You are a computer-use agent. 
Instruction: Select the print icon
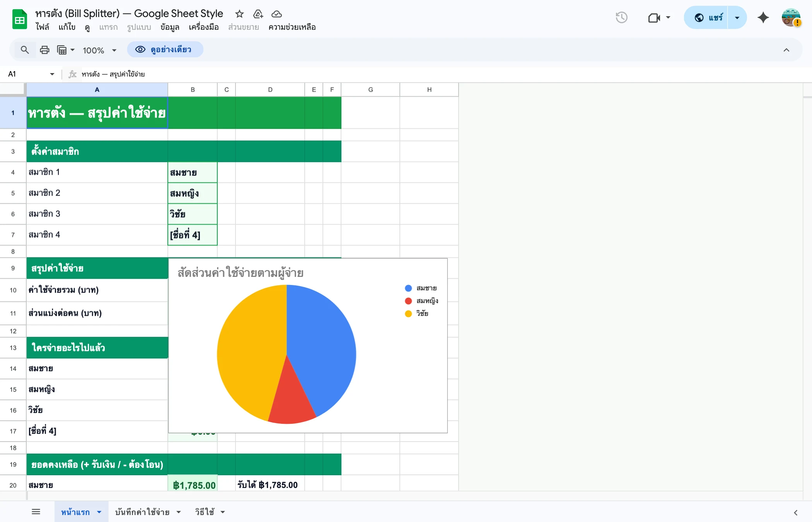click(44, 50)
